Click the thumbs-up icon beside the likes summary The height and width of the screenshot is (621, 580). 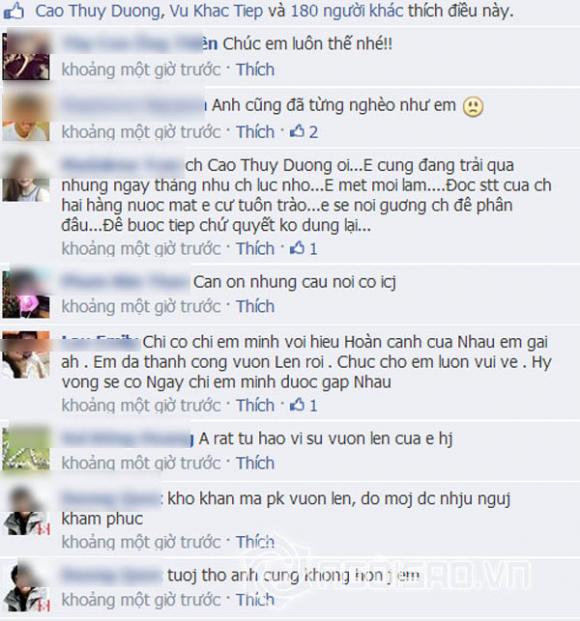tap(13, 11)
